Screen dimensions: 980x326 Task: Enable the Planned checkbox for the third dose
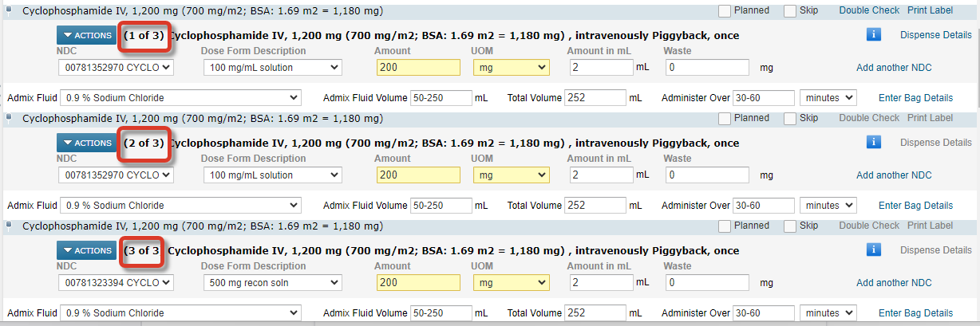pos(725,226)
